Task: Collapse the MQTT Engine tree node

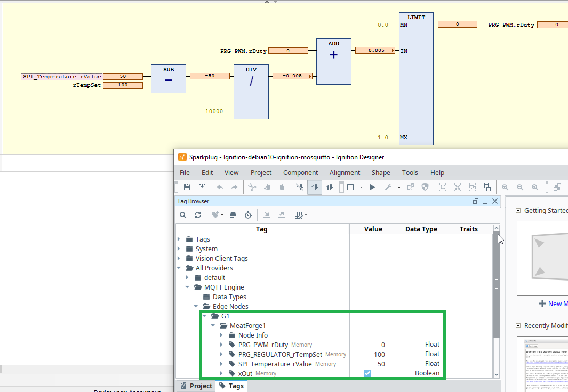Action: (187, 287)
